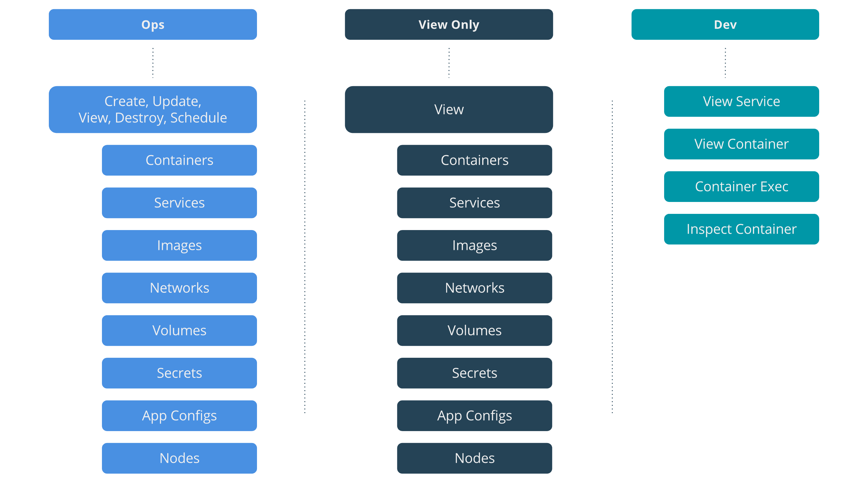
Task: Select the Inspect Container box
Action: tap(741, 229)
